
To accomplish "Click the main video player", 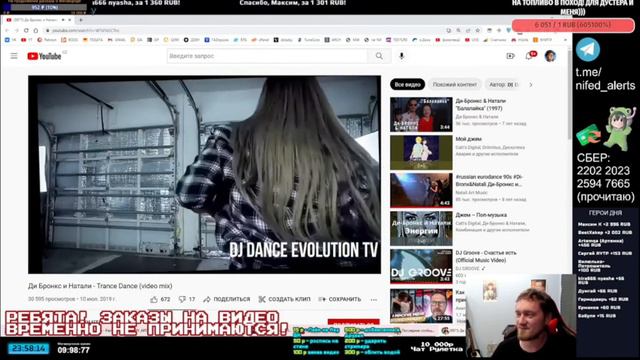I will click(204, 175).
